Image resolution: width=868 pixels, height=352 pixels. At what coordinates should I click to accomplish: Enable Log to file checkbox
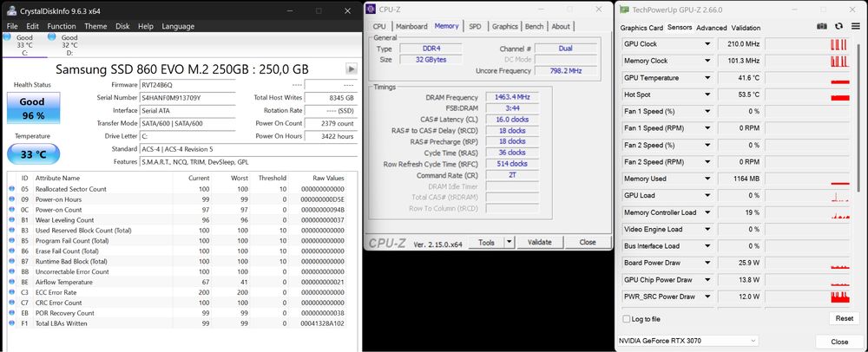(x=626, y=319)
